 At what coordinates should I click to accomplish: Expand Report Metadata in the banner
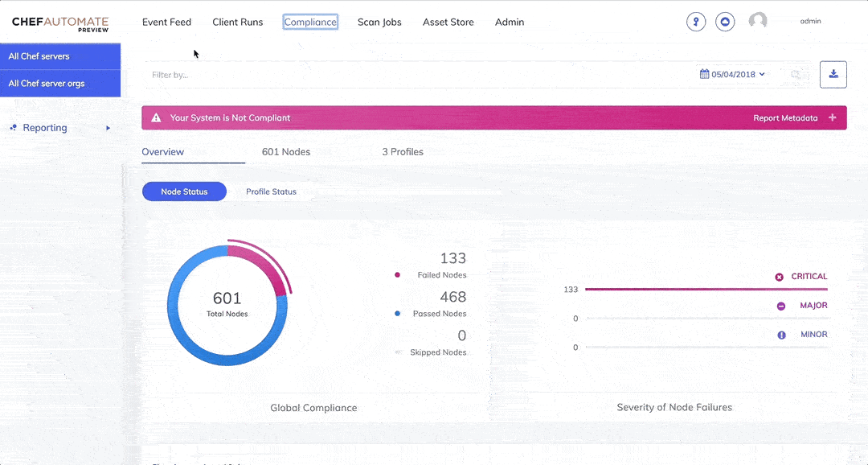tap(832, 117)
